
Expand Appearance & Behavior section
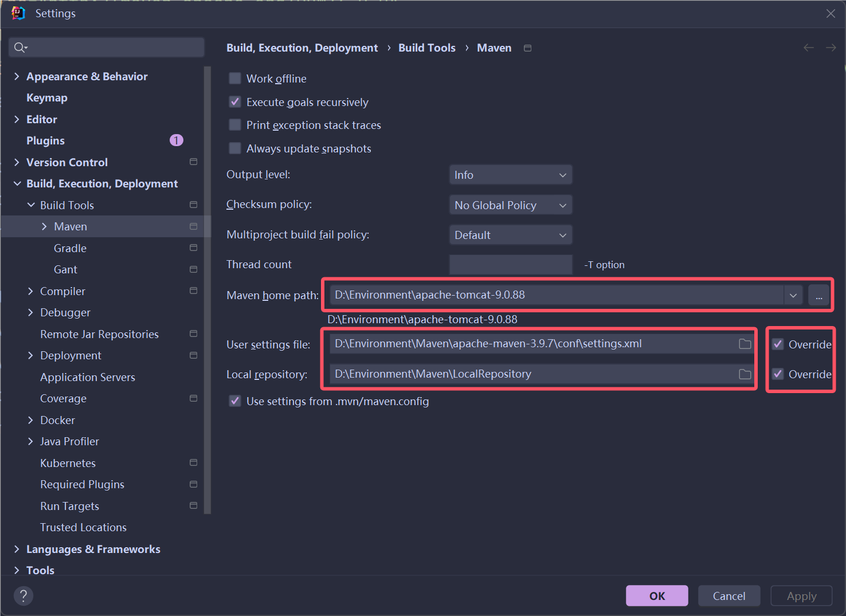pyautogui.click(x=17, y=76)
